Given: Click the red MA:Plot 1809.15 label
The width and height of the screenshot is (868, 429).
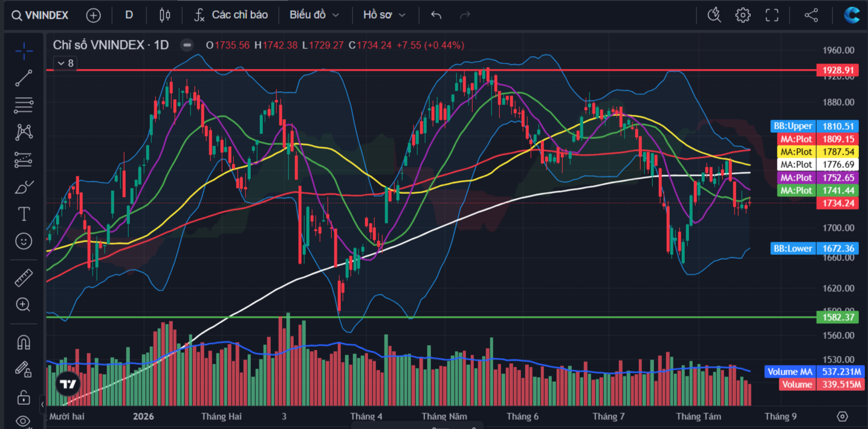Looking at the screenshot, I should [x=818, y=139].
